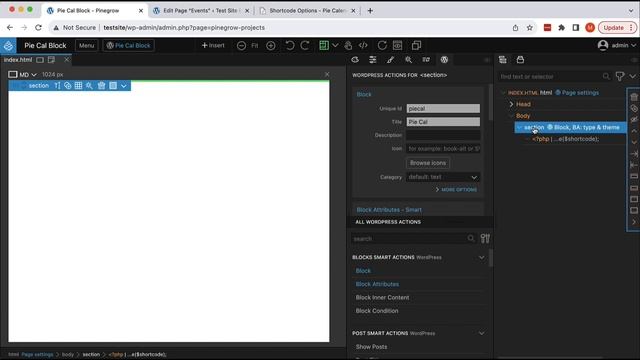Zoom out the page view
The image size is (640, 360).
241,45
